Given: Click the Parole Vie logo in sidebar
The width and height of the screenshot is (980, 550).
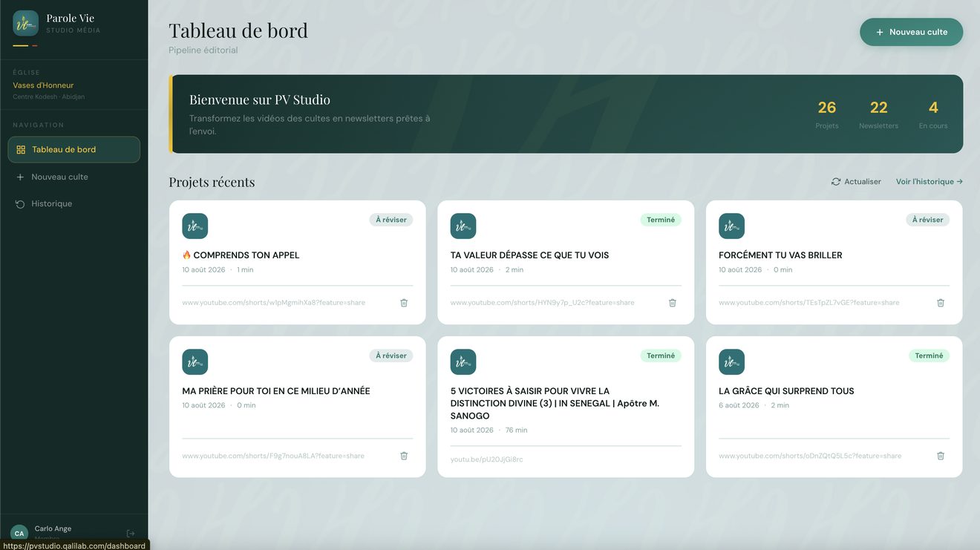Looking at the screenshot, I should [x=26, y=23].
